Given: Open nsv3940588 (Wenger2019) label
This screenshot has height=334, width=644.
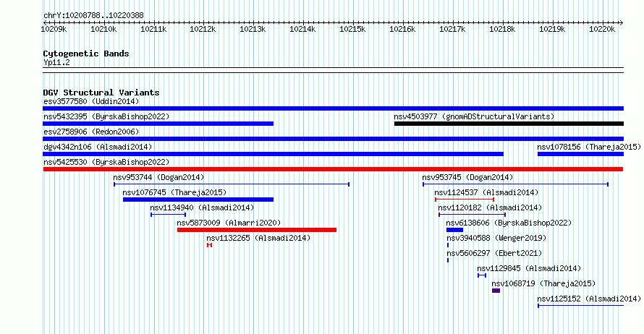Looking at the screenshot, I should (x=496, y=238).
